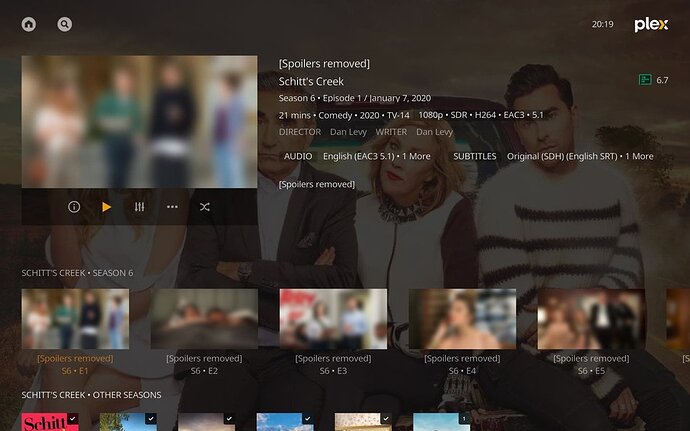The width and height of the screenshot is (690, 431).
Task: Click the S6 • E5 label text
Action: pos(591,371)
